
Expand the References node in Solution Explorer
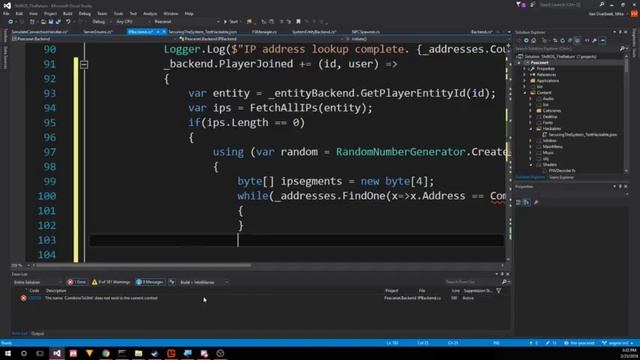(525, 75)
